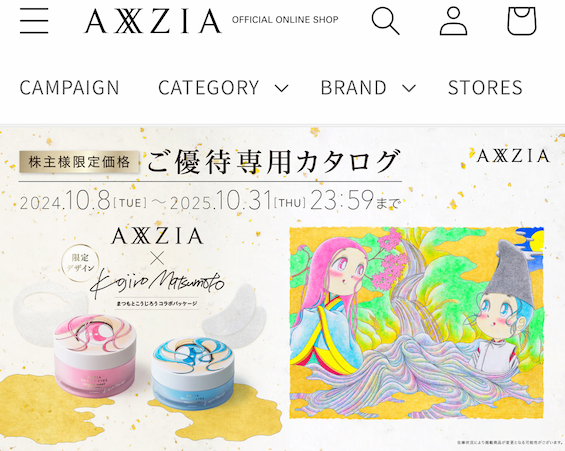
Task: Expand the BRAND chevron arrow
Action: [x=409, y=88]
